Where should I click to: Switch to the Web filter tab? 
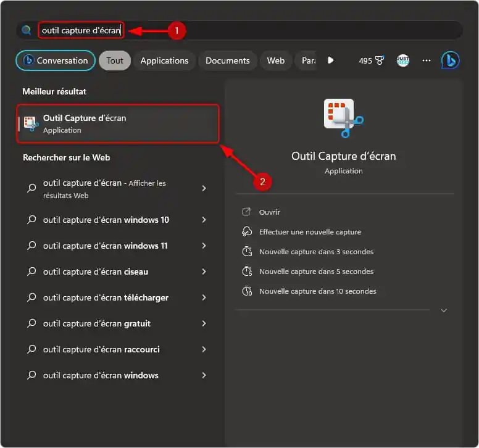click(276, 60)
